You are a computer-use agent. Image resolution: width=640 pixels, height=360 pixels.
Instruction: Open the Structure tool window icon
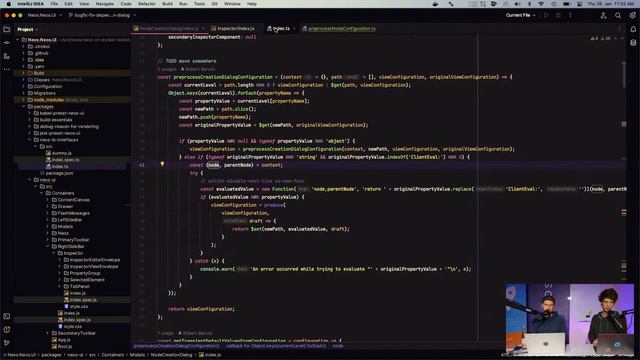(x=7, y=56)
